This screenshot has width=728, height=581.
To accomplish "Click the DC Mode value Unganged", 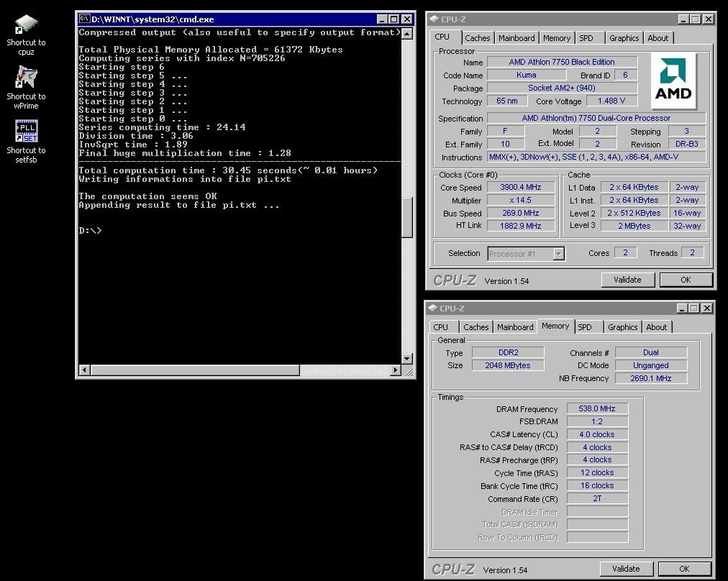I will coord(651,366).
